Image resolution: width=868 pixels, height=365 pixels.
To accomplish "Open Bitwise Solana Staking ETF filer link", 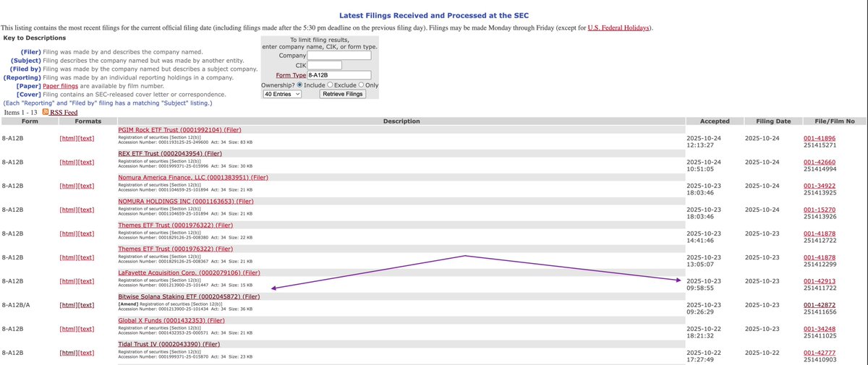I will tap(189, 296).
